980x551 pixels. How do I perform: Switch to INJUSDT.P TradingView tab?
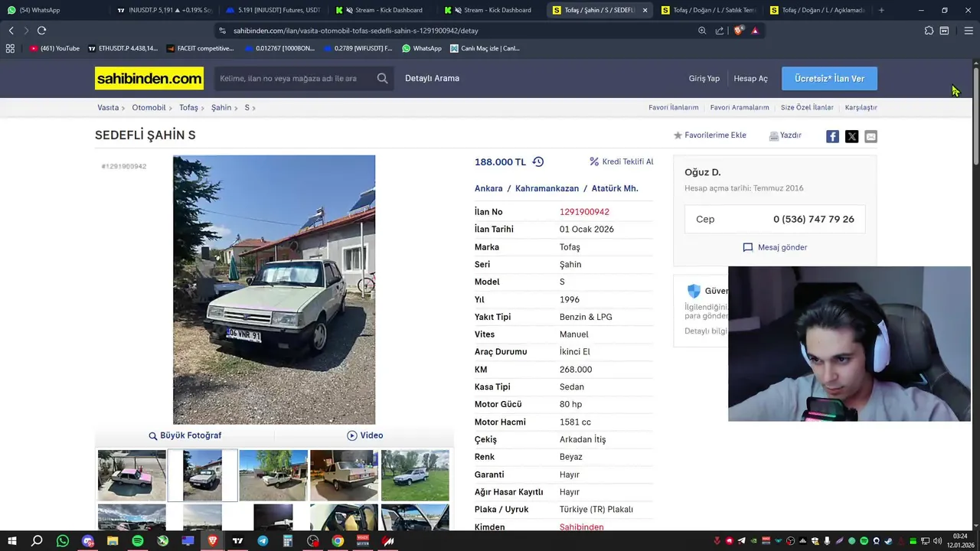[x=164, y=10]
